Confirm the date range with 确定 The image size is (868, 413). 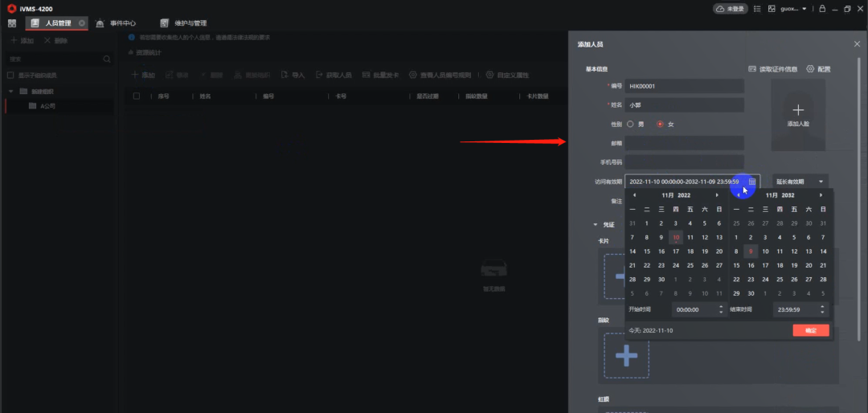click(x=810, y=330)
